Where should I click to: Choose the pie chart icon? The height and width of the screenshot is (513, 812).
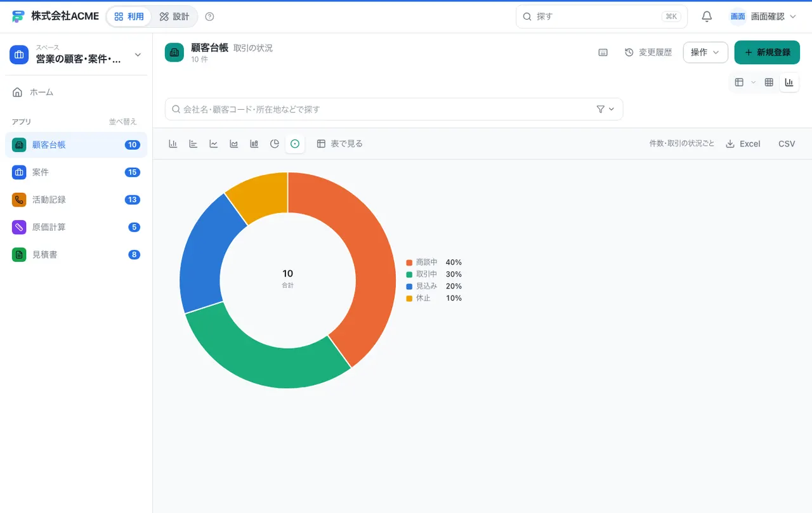click(274, 144)
